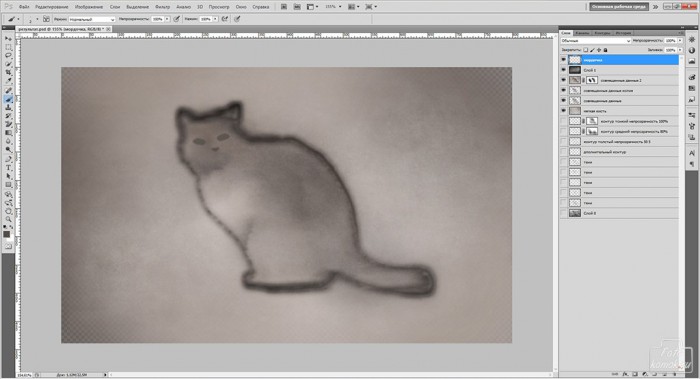The image size is (700, 379).
Task: Select the Rectangle shape tool
Action: [x=8, y=185]
